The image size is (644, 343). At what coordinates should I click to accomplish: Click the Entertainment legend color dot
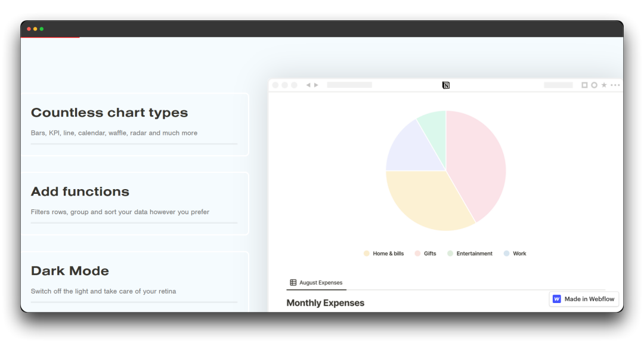coord(450,254)
